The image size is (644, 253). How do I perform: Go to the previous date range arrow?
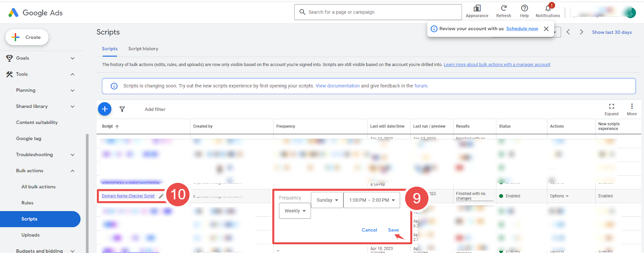click(x=568, y=32)
